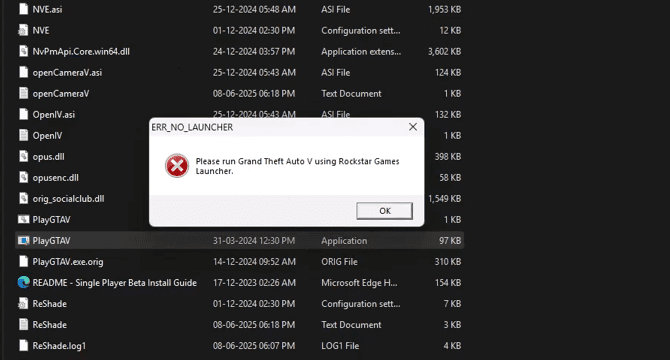This screenshot has width=670, height=360.
Task: Click the Rockstar Games Launcher error message
Action: tap(297, 166)
